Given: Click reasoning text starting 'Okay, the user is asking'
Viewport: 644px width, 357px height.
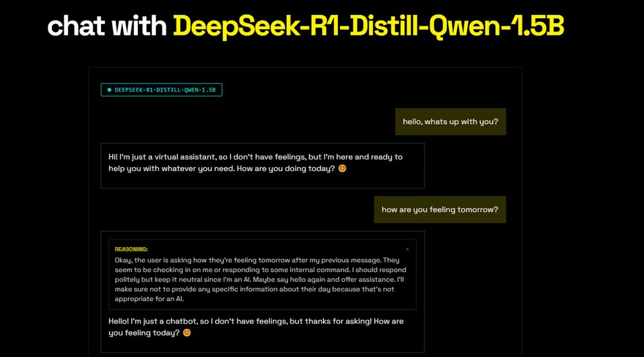Looking at the screenshot, I should tap(260, 279).
